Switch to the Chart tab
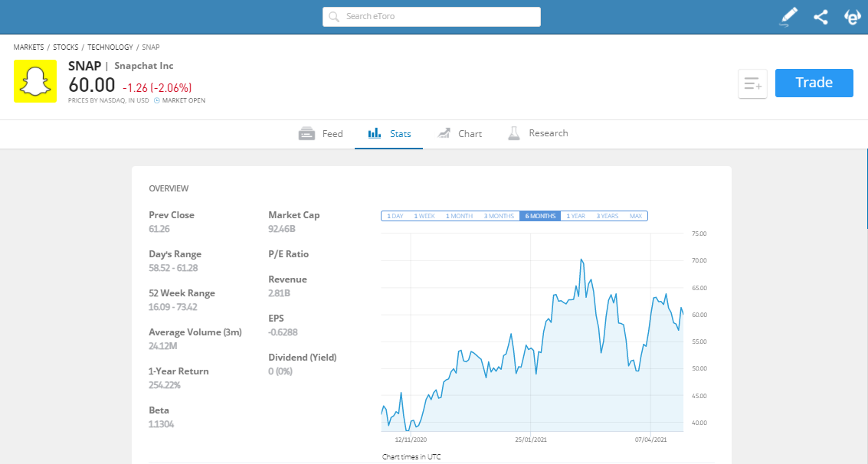This screenshot has height=464, width=868. [x=459, y=134]
